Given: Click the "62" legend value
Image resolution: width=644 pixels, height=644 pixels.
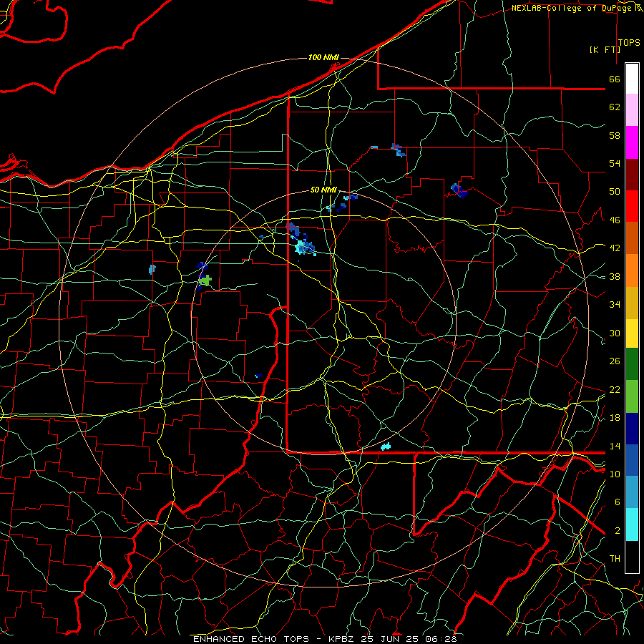Looking at the screenshot, I should click(615, 107).
